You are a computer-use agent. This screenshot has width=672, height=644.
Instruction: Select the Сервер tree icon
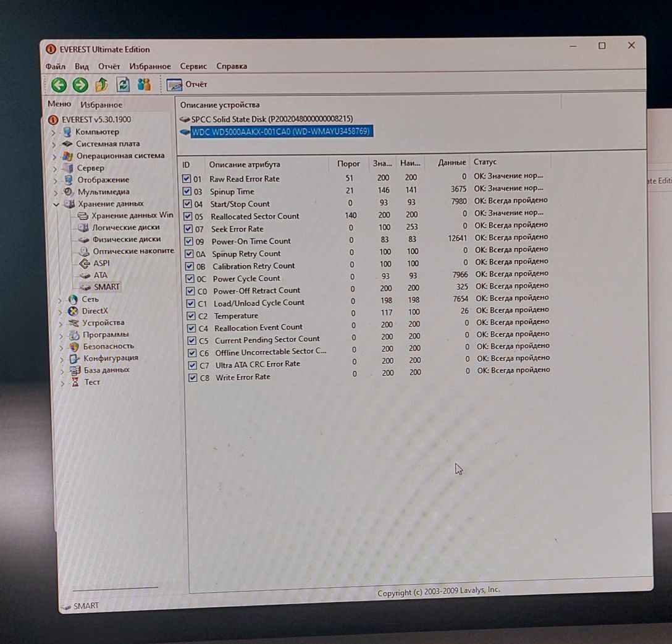68,167
